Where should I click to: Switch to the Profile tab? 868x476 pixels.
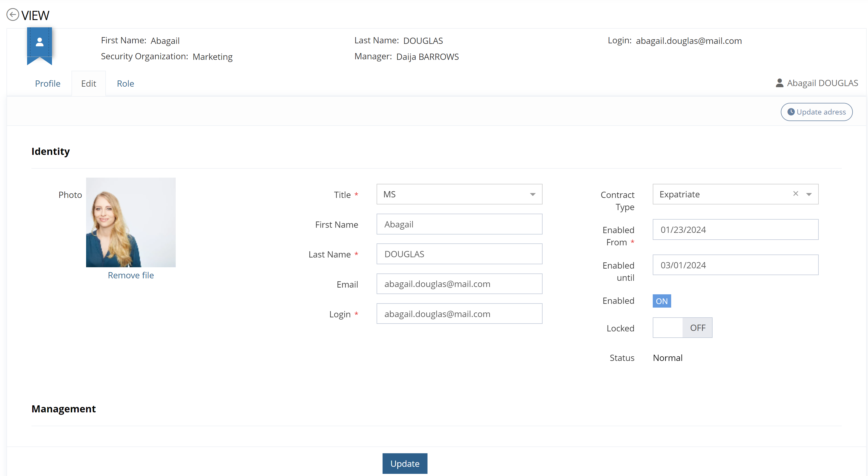click(47, 84)
